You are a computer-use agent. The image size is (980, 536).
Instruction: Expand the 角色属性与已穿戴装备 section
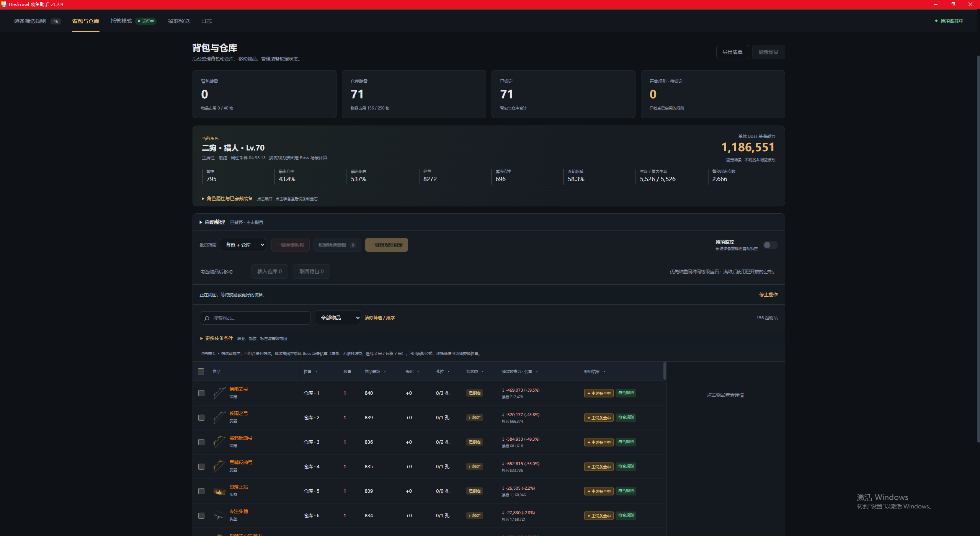coord(227,199)
